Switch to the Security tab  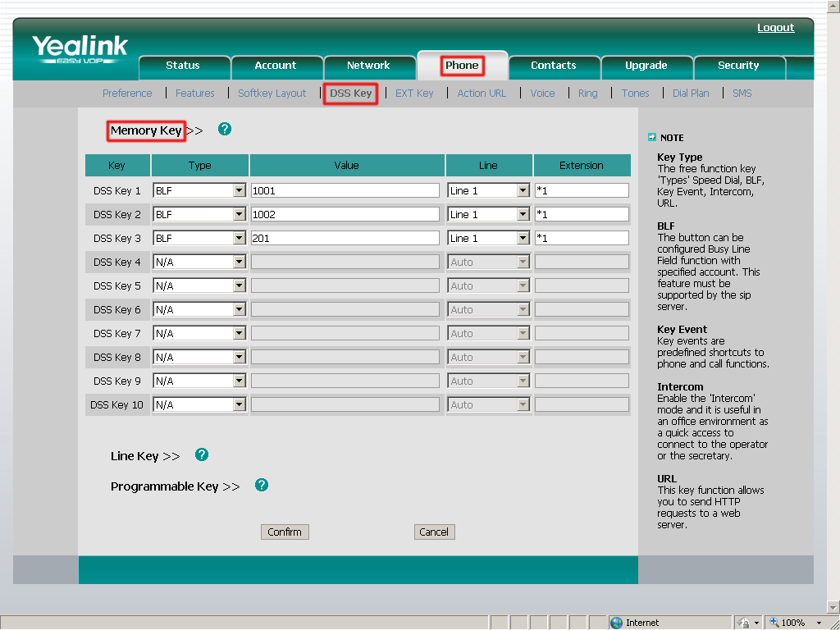(x=738, y=66)
